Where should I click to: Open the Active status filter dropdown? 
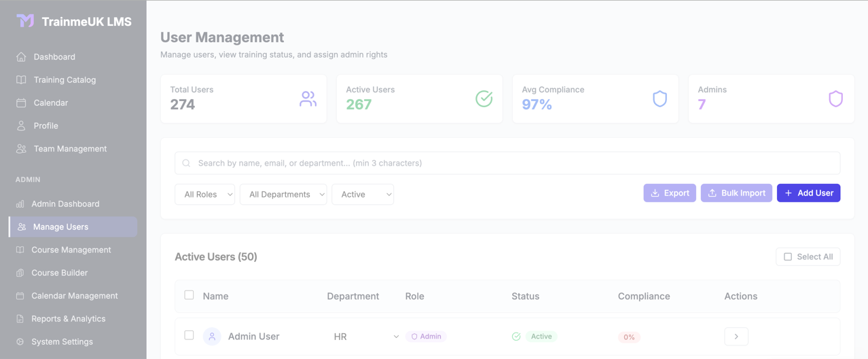pos(363,195)
